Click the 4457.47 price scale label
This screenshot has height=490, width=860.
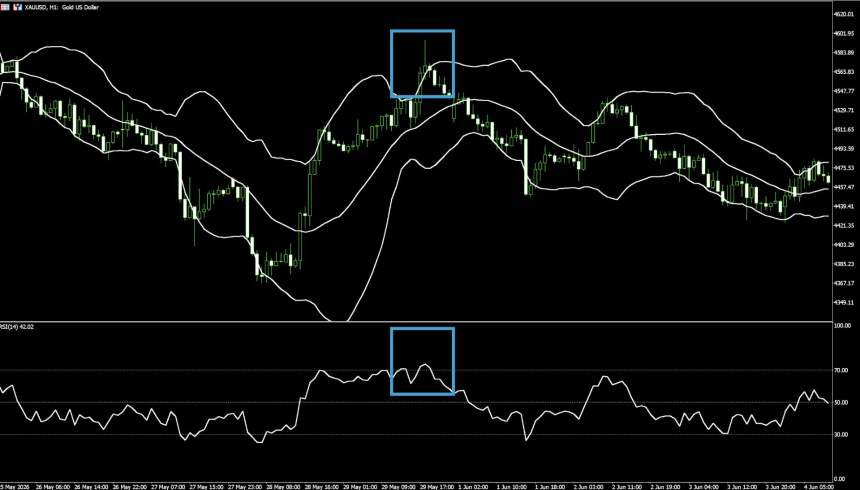844,187
